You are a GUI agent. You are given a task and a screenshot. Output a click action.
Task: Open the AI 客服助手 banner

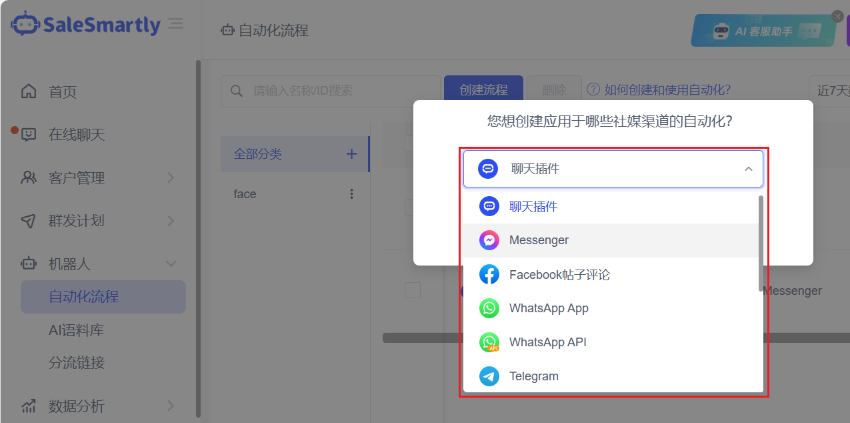[x=763, y=31]
